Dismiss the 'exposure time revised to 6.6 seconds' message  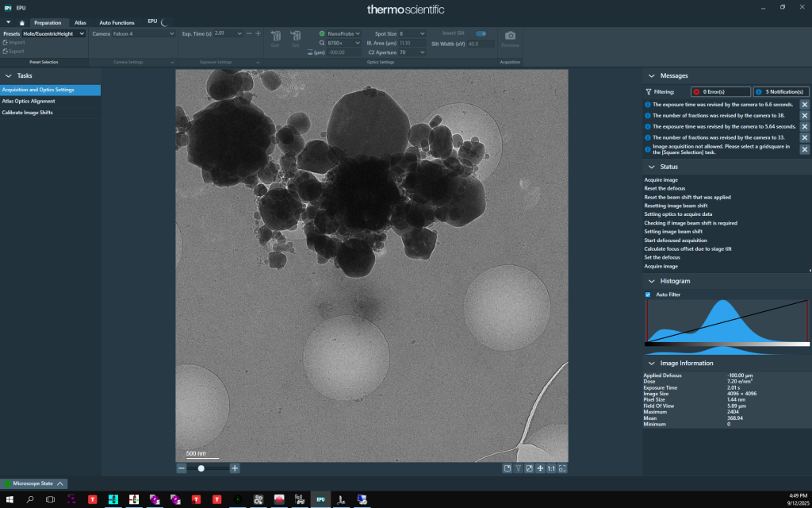[804, 105]
